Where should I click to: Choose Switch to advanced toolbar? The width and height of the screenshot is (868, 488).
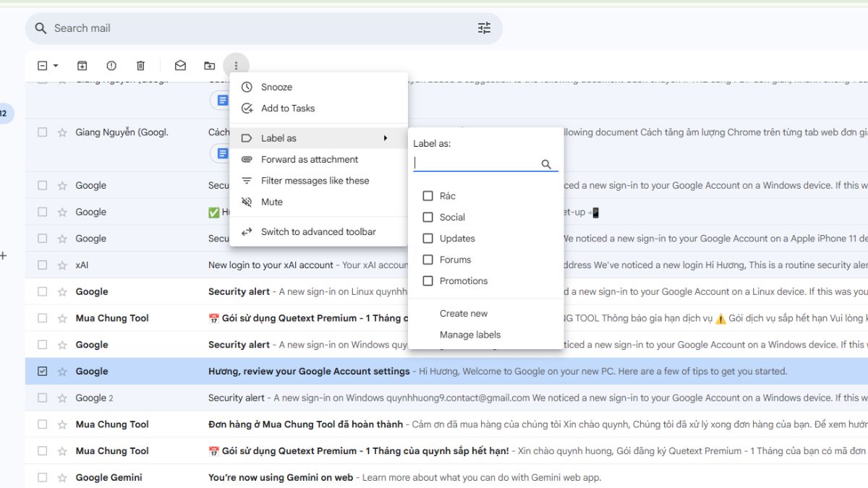[x=318, y=232]
